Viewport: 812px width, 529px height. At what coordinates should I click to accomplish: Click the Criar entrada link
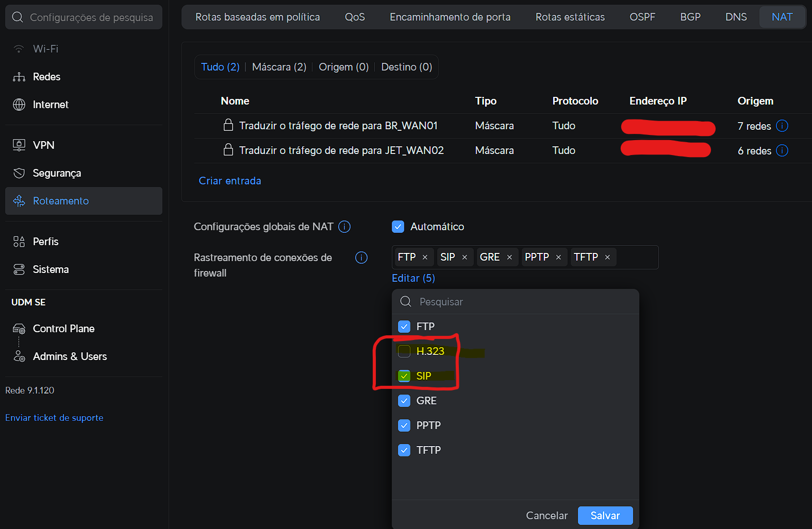pyautogui.click(x=230, y=181)
